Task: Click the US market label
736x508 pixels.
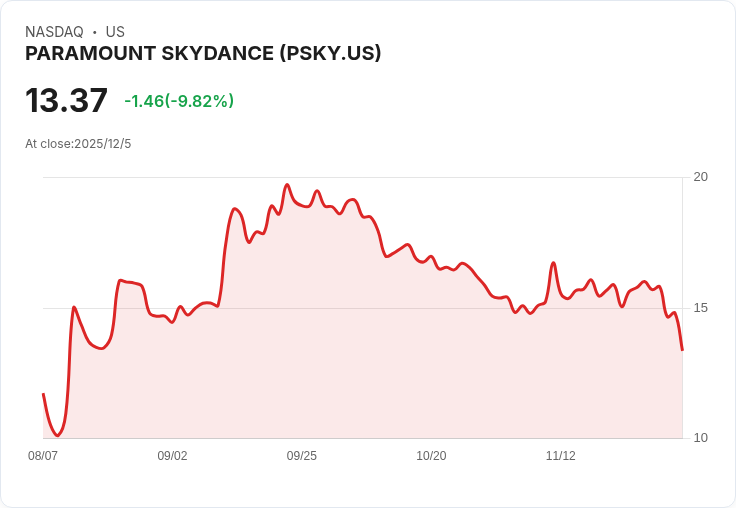Action: [115, 32]
